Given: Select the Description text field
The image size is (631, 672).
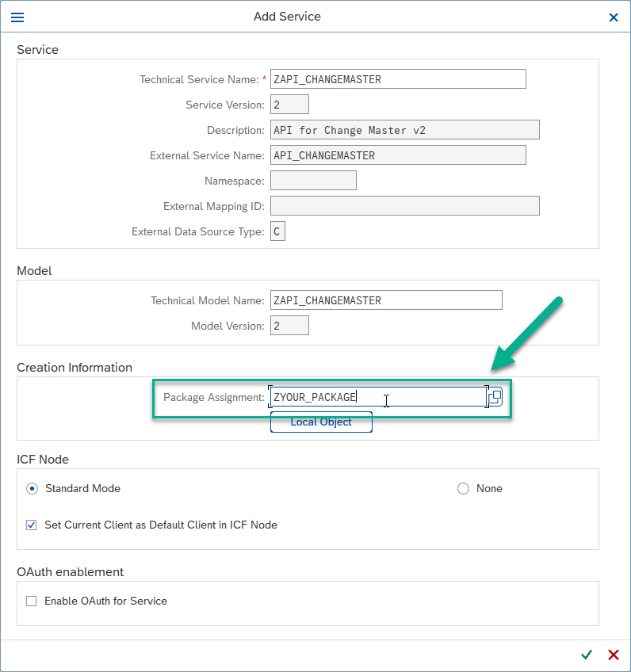Looking at the screenshot, I should coord(404,130).
